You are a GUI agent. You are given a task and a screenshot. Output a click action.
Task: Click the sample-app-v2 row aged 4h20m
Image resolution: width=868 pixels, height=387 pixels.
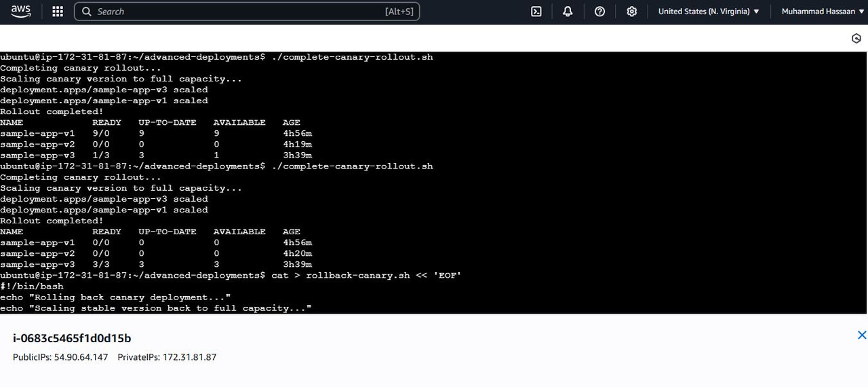pyautogui.click(x=156, y=253)
